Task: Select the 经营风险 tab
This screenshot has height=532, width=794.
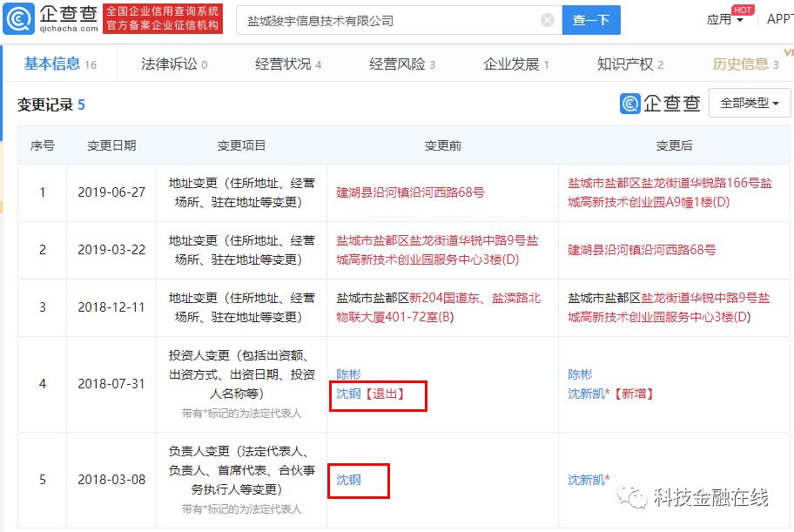Action: point(398,64)
